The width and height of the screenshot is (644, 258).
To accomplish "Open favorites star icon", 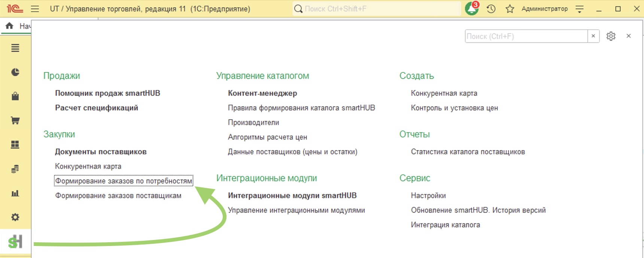I will [510, 9].
